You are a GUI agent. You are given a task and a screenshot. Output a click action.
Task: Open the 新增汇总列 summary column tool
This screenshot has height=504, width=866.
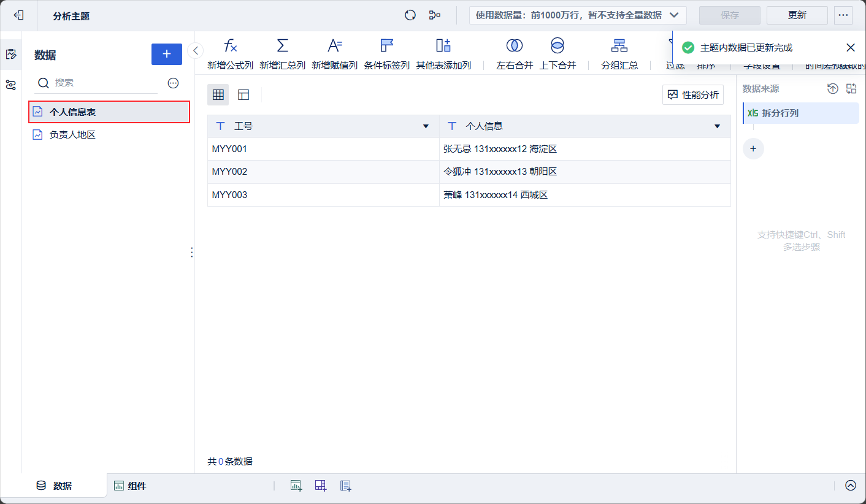[x=282, y=53]
